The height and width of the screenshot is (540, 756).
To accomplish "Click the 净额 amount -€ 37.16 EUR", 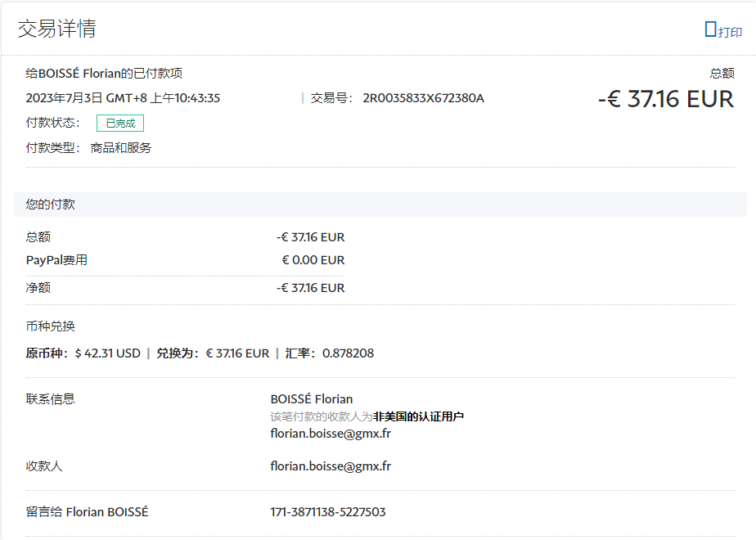I will pyautogui.click(x=310, y=288).
